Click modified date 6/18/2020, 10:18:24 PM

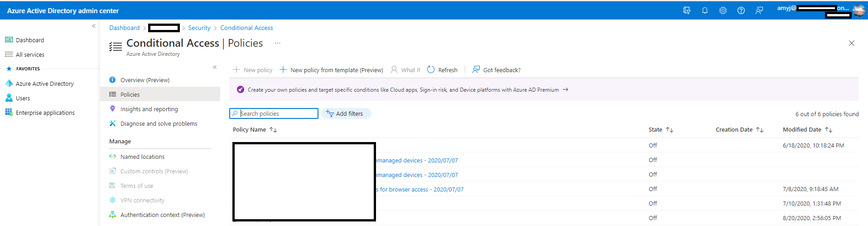point(814,146)
